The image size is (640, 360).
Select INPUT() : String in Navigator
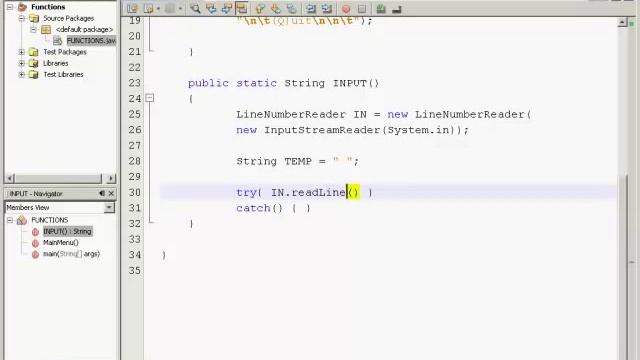(x=67, y=231)
